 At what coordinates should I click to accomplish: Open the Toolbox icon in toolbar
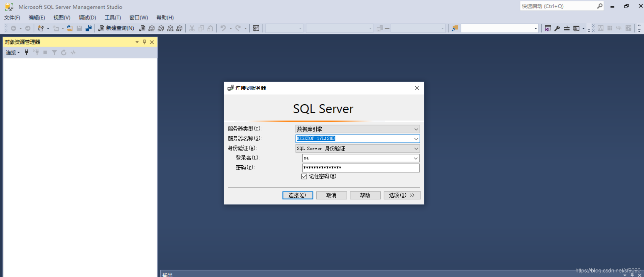point(567,28)
